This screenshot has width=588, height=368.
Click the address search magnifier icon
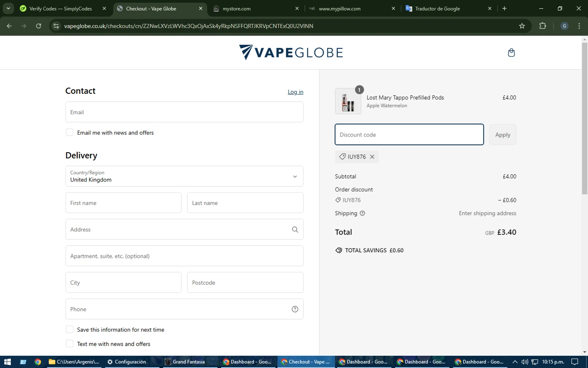click(295, 230)
